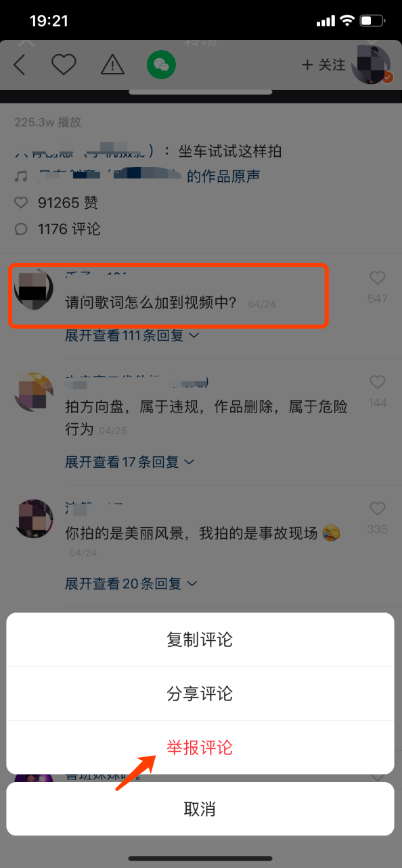
Task: Tap the music note icon
Action: 22,176
